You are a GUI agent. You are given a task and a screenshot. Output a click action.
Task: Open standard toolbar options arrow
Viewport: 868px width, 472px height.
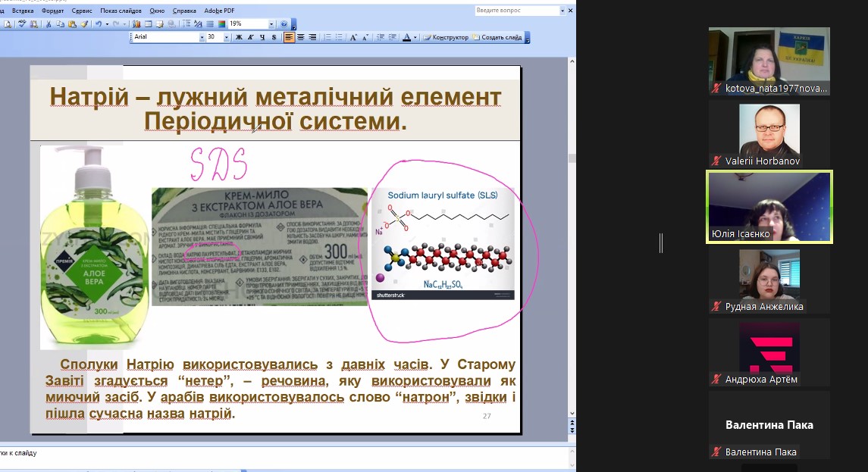294,25
